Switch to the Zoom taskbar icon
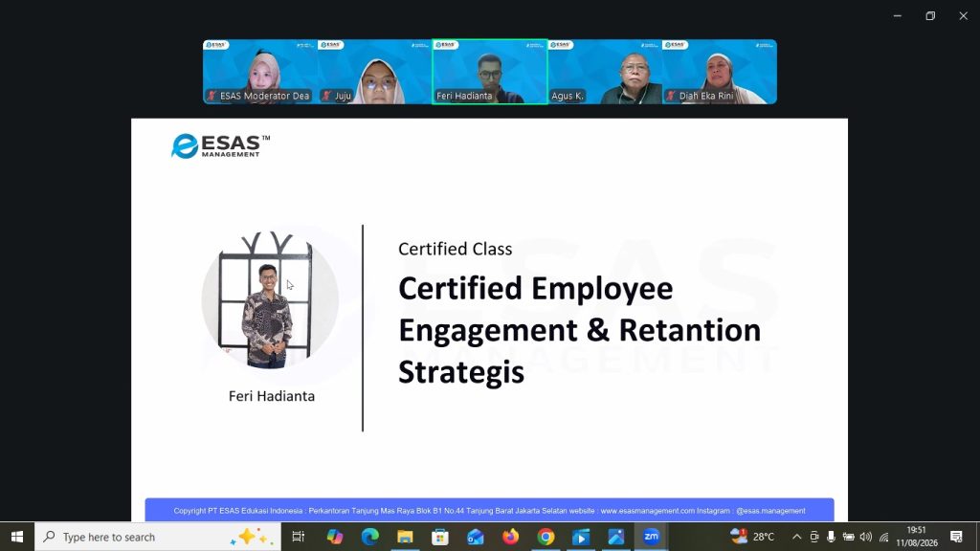Viewport: 980px width, 551px height. pyautogui.click(x=651, y=537)
